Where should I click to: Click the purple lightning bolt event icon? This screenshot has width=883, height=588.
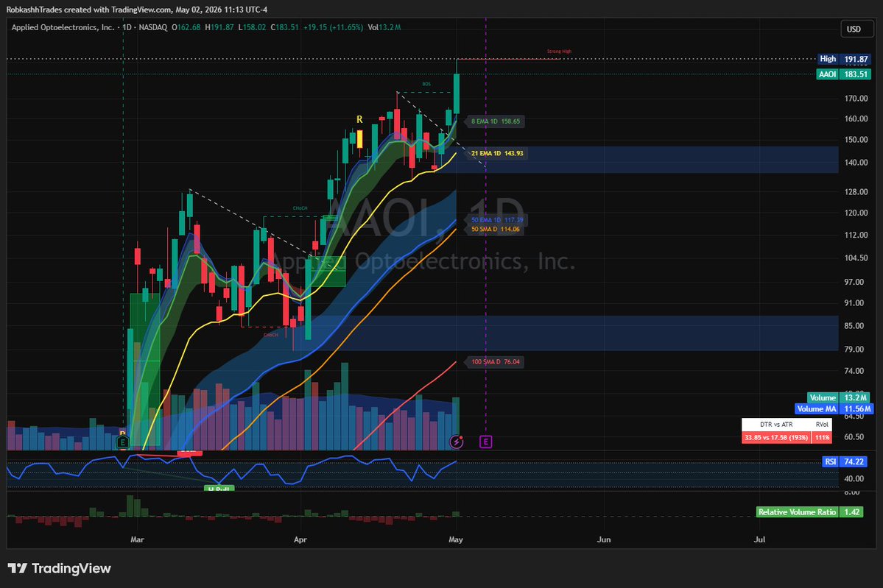[456, 442]
